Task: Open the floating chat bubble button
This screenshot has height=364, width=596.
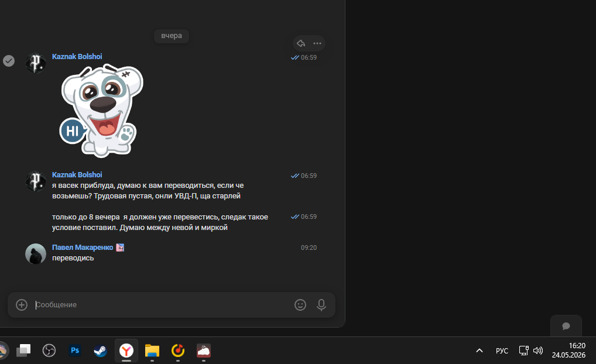Action: tap(566, 326)
